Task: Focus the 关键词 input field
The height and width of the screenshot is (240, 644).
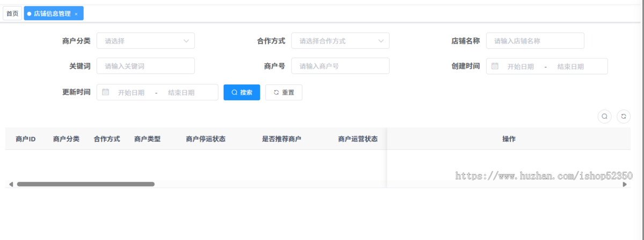Action: tap(145, 66)
